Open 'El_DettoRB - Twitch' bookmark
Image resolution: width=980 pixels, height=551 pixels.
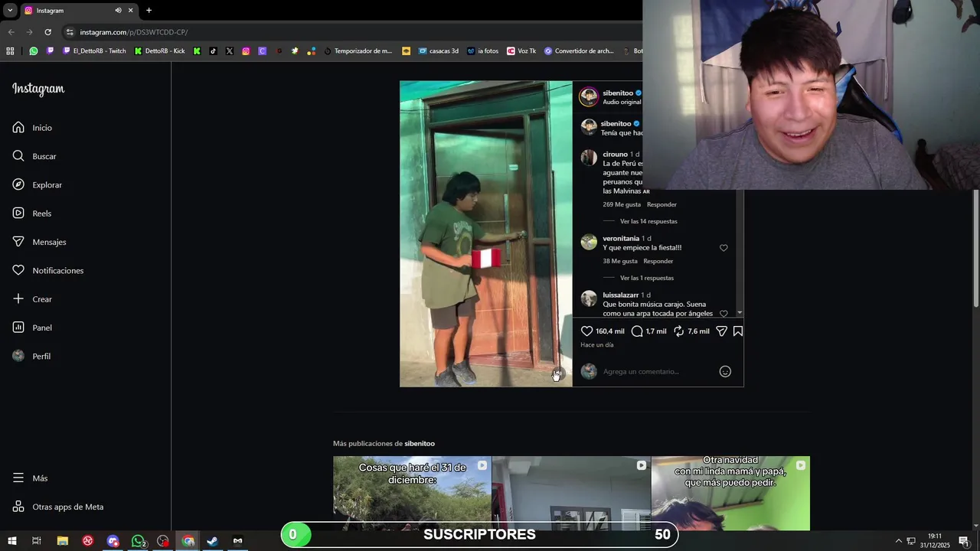(x=94, y=51)
